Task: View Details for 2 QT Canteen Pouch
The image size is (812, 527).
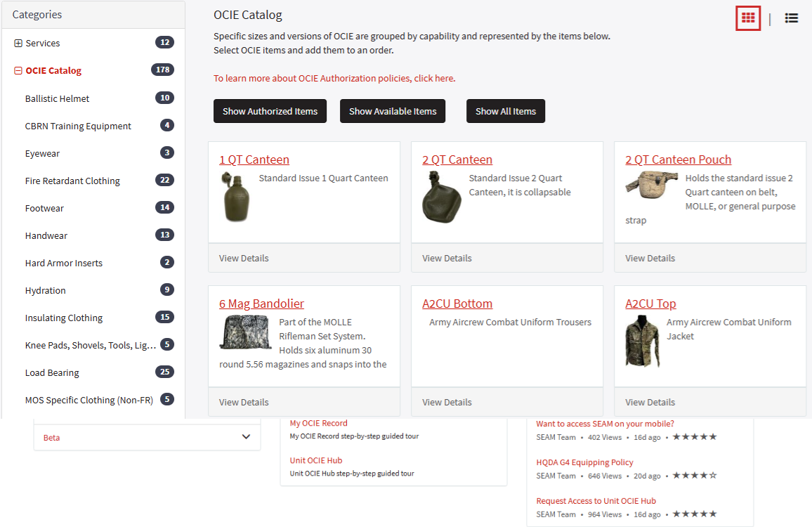Action: point(650,259)
